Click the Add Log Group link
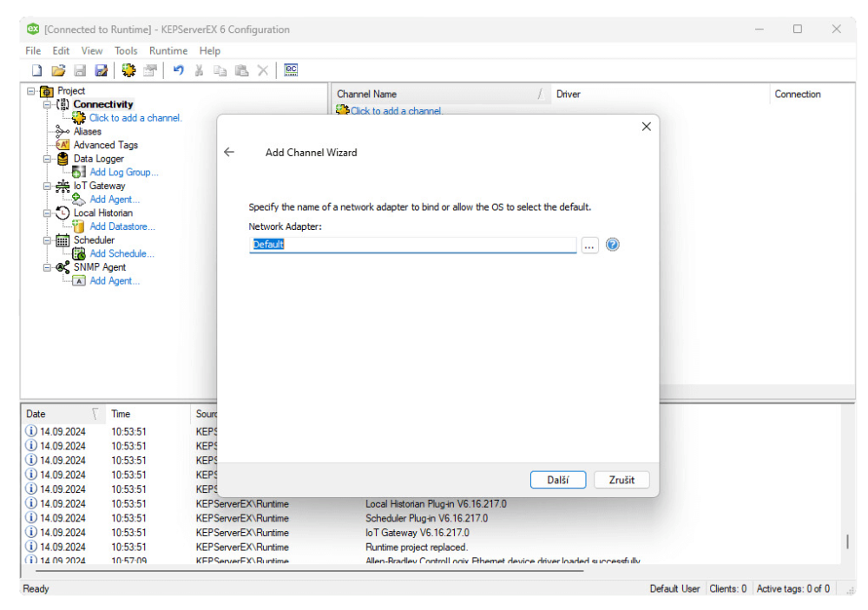The image size is (868, 610). click(124, 172)
